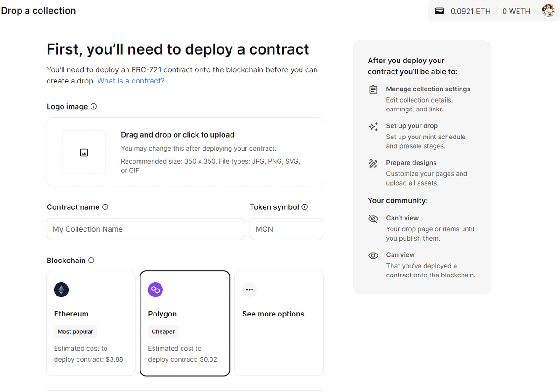Click the purple Polygon logo icon

click(x=155, y=289)
